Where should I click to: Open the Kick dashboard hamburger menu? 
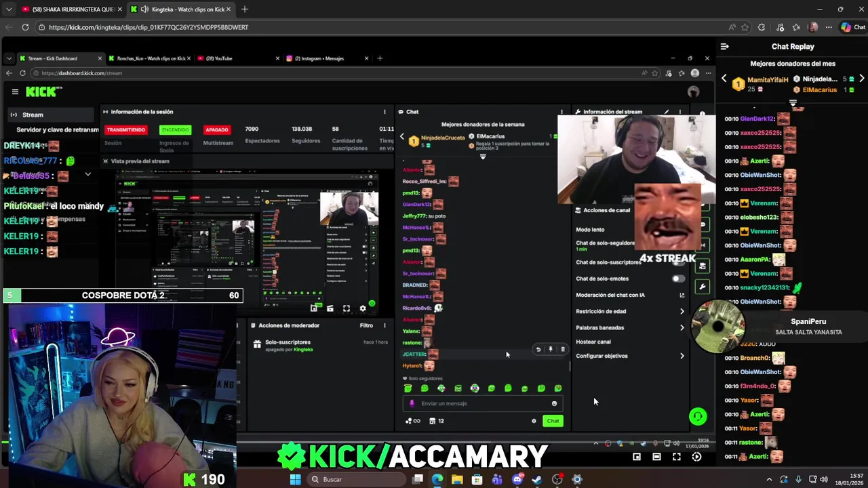point(15,91)
